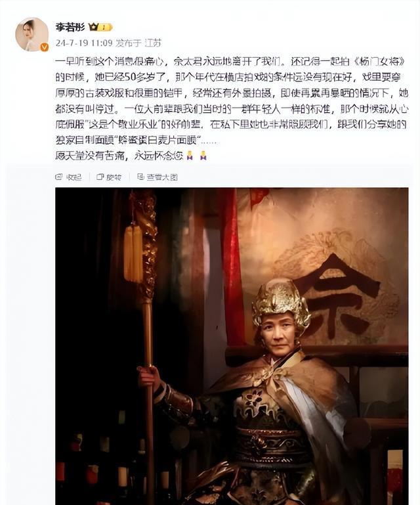Open the 李若彤 username link
Image resolution: width=420 pixels, height=505 pixels.
(70, 27)
